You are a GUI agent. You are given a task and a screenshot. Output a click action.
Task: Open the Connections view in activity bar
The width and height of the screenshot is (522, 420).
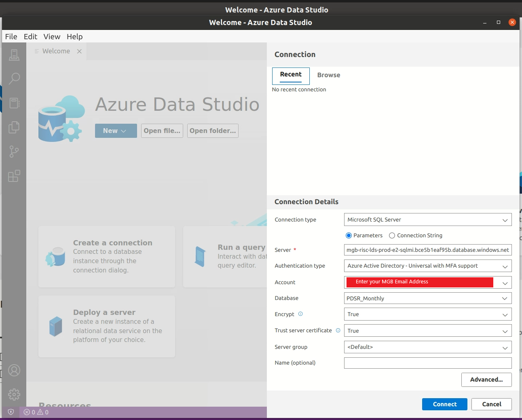14,55
